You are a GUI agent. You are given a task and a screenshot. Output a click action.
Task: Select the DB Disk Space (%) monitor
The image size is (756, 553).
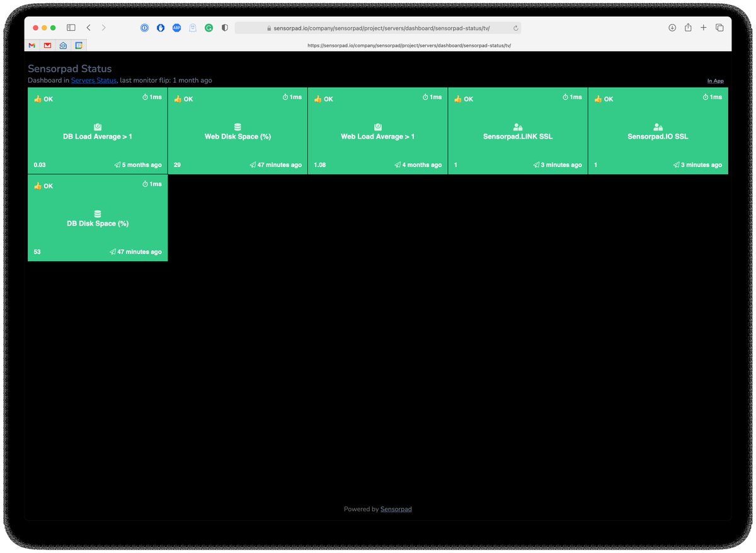[x=98, y=218]
